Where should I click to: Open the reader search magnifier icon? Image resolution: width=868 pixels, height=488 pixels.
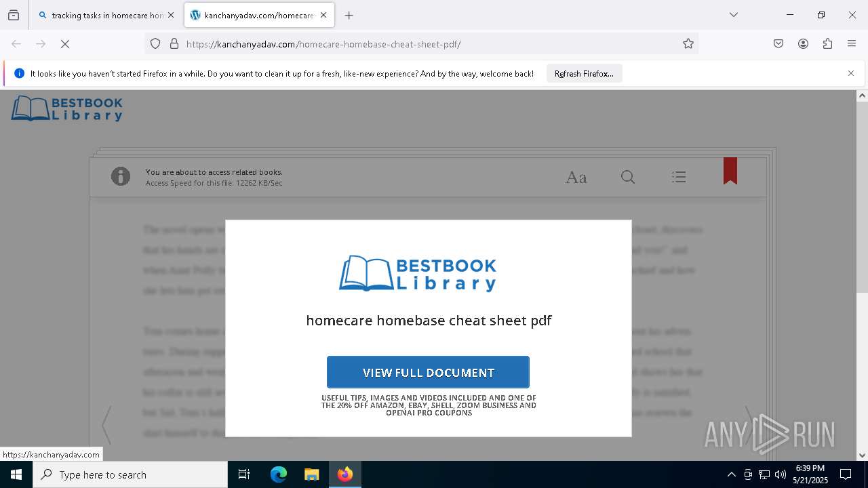coord(628,178)
